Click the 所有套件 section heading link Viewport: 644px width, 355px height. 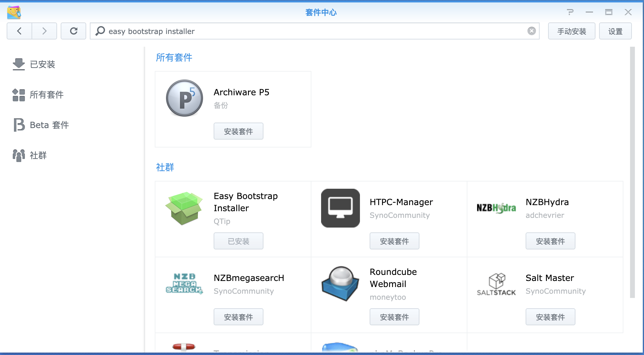click(x=174, y=58)
